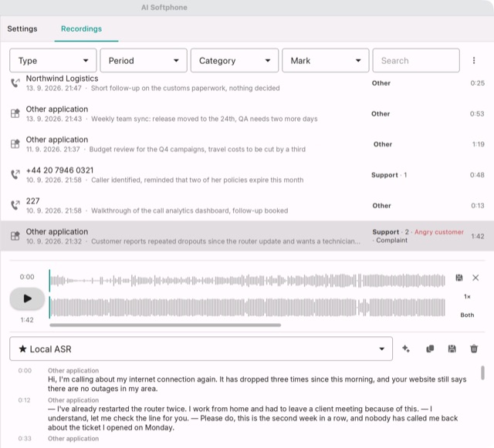Viewport: 494px width, 448px height.
Task: Click the transcript vertical scrollbar
Action: 482,372
